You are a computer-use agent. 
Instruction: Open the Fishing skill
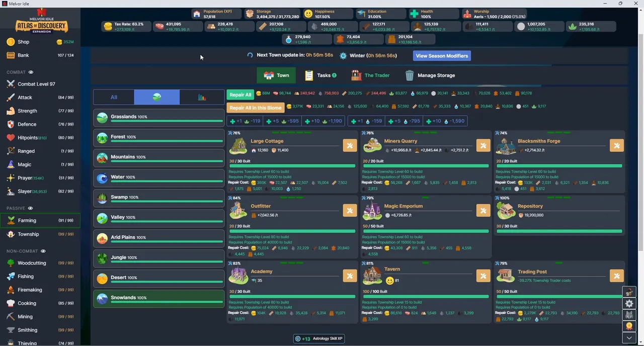pyautogui.click(x=40, y=277)
